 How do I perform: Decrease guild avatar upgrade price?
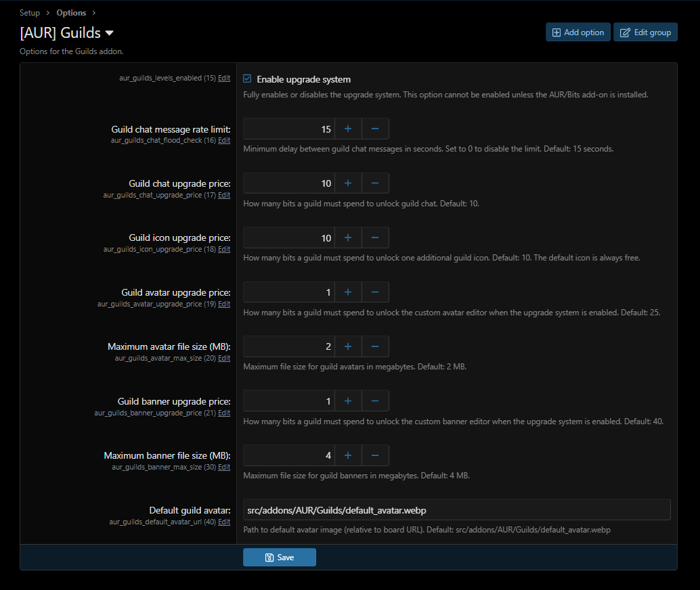375,292
